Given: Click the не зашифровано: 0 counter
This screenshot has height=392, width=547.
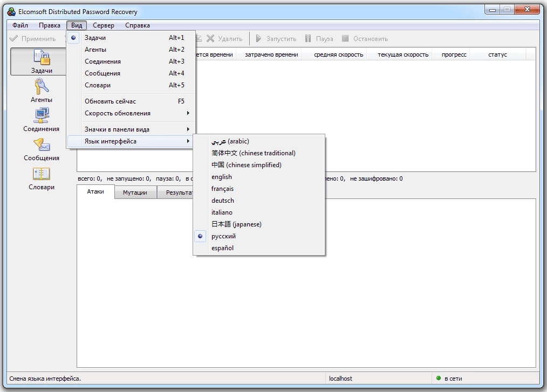Looking at the screenshot, I should (376, 178).
